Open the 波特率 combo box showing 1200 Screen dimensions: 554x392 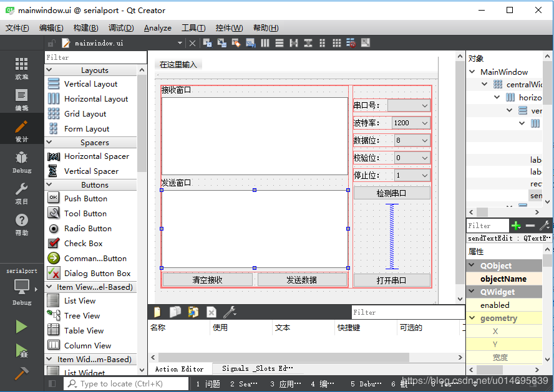[x=411, y=123]
